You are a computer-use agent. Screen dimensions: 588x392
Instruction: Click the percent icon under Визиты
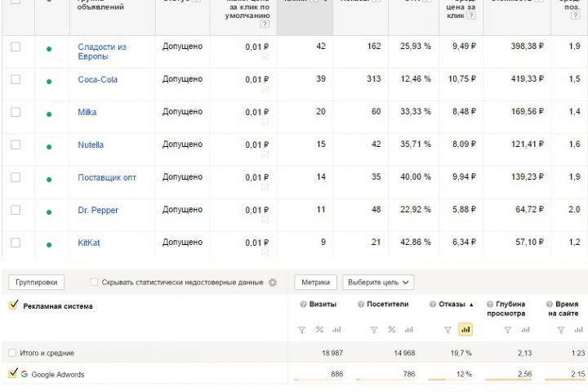[x=319, y=329]
